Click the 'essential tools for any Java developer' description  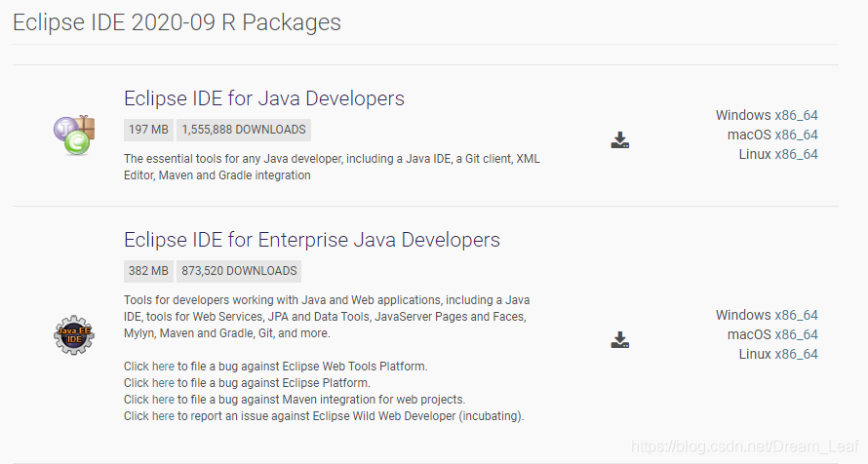332,167
